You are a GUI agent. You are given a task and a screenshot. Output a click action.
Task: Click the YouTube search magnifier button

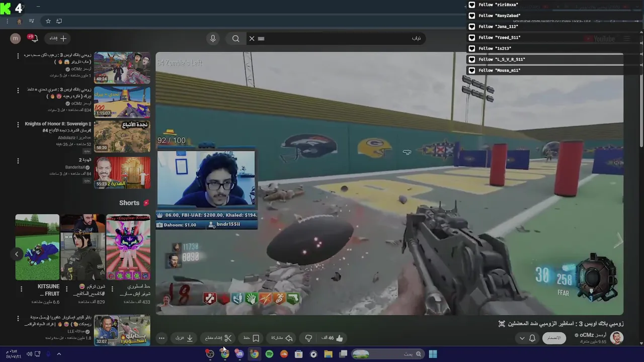235,38
